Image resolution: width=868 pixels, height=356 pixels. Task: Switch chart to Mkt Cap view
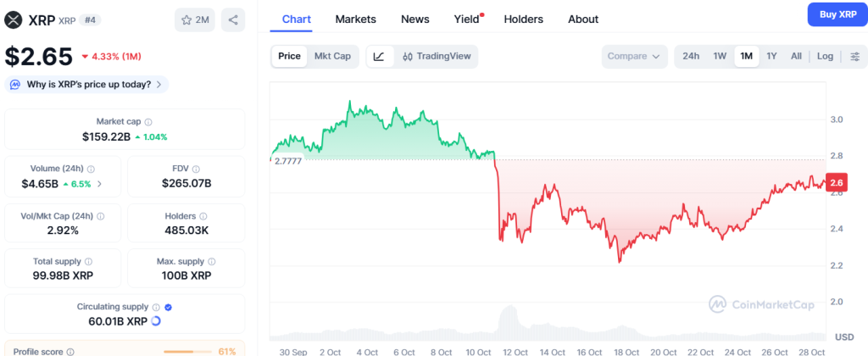332,57
